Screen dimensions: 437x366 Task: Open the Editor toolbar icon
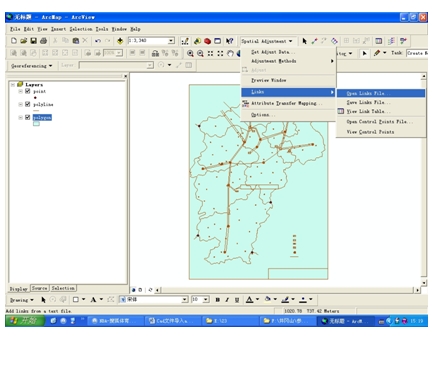click(185, 41)
